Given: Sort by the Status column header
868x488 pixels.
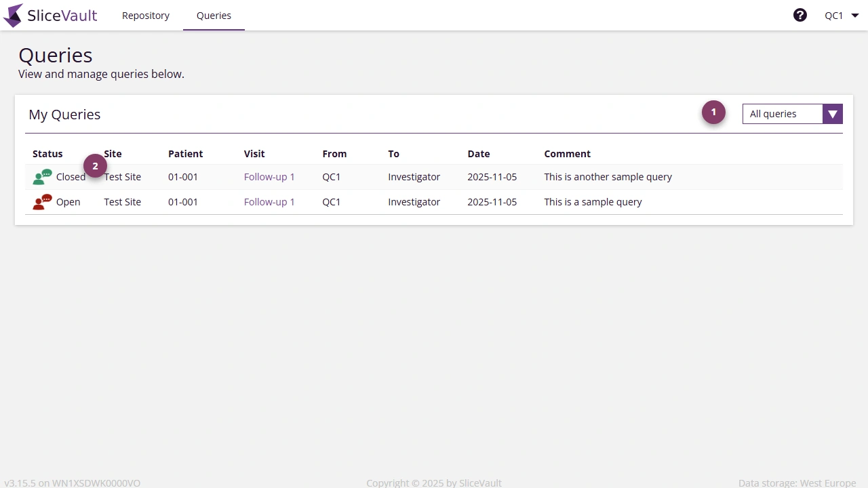Looking at the screenshot, I should coord(47,154).
